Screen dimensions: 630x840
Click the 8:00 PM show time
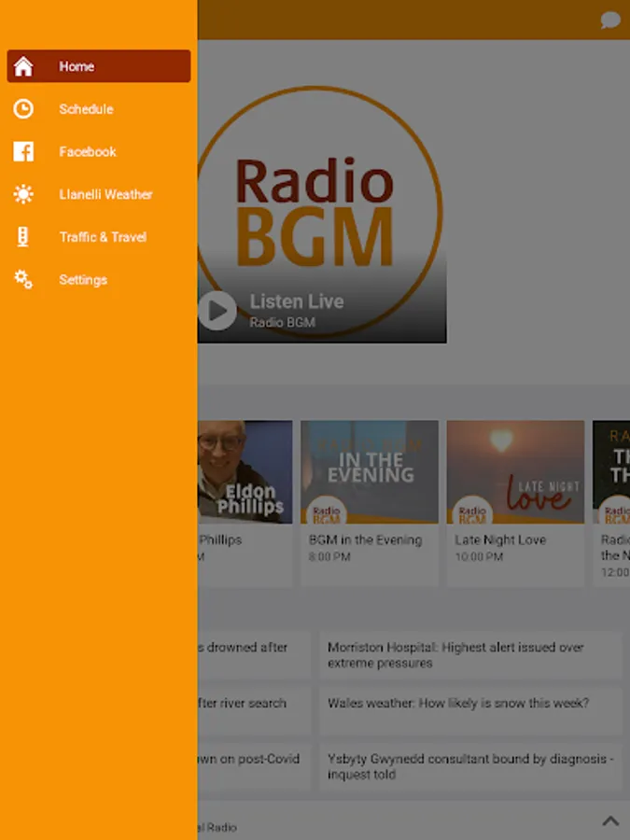[329, 556]
